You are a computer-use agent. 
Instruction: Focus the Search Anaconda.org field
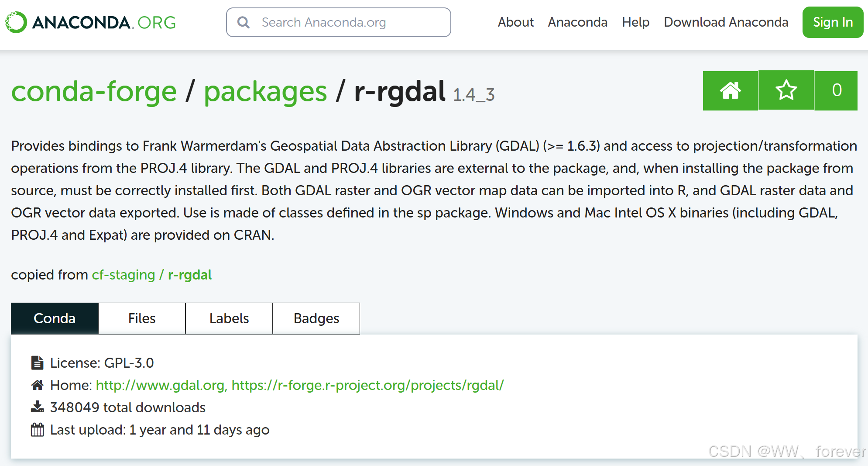pyautogui.click(x=345, y=22)
